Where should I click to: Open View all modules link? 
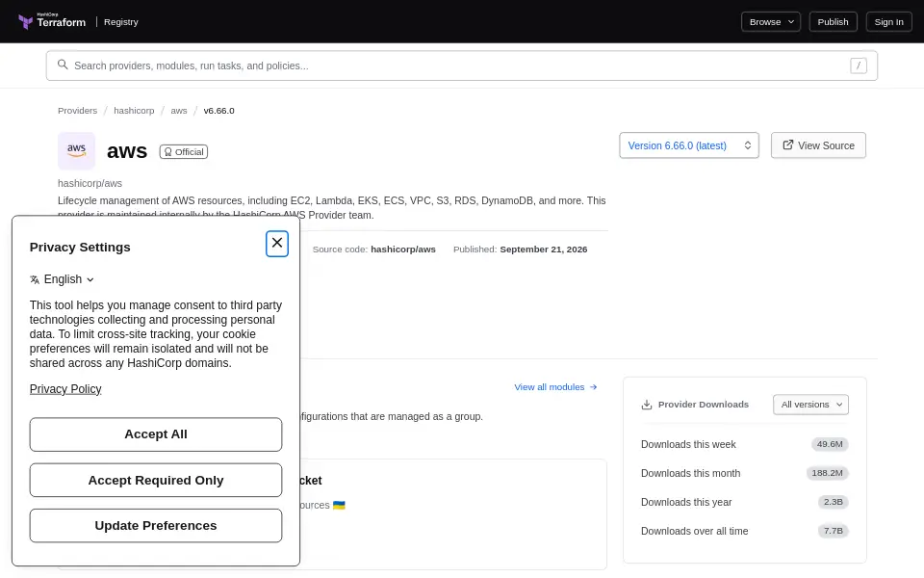[x=555, y=387]
